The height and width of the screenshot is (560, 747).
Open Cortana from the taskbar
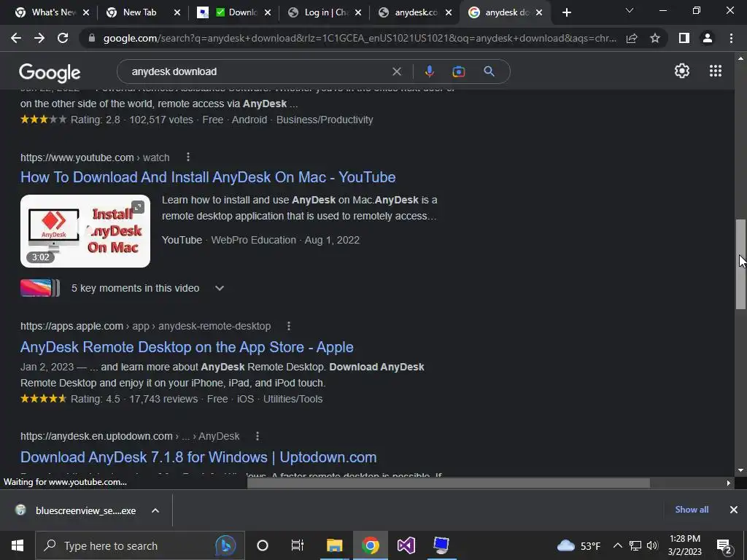(x=263, y=545)
